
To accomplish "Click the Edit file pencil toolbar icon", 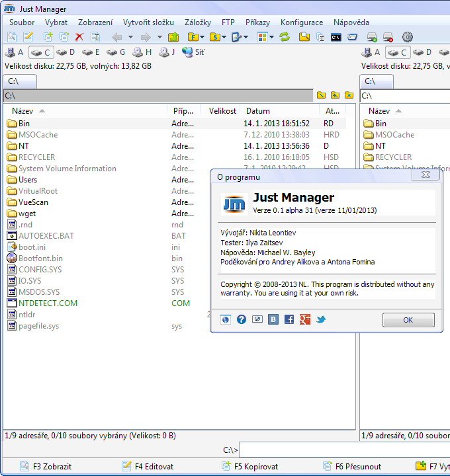I will [x=28, y=37].
